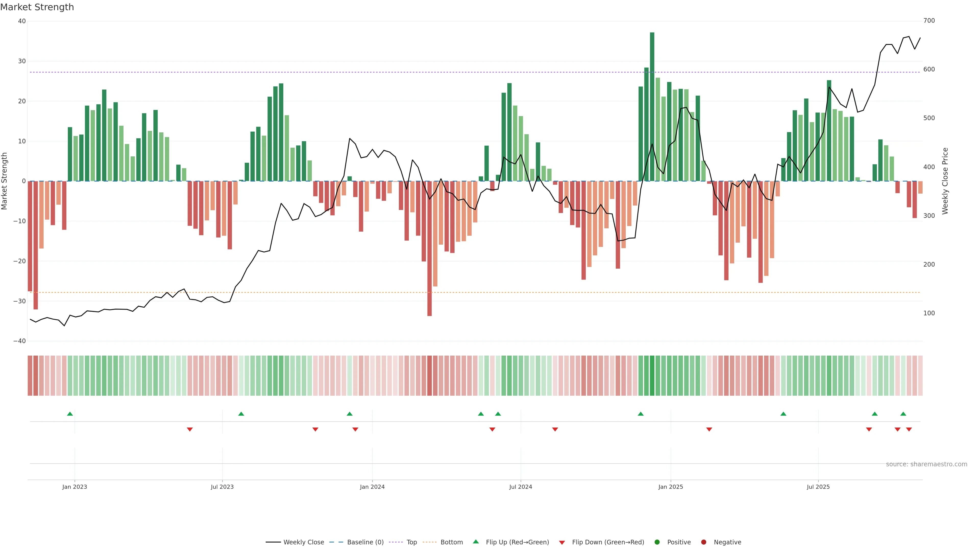Click the Jan 2024 x-axis label
Image resolution: width=980 pixels, height=551 pixels.
click(372, 487)
